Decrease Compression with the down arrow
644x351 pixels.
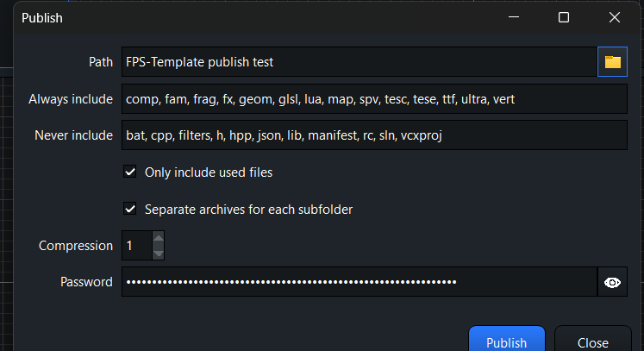[x=158, y=253]
